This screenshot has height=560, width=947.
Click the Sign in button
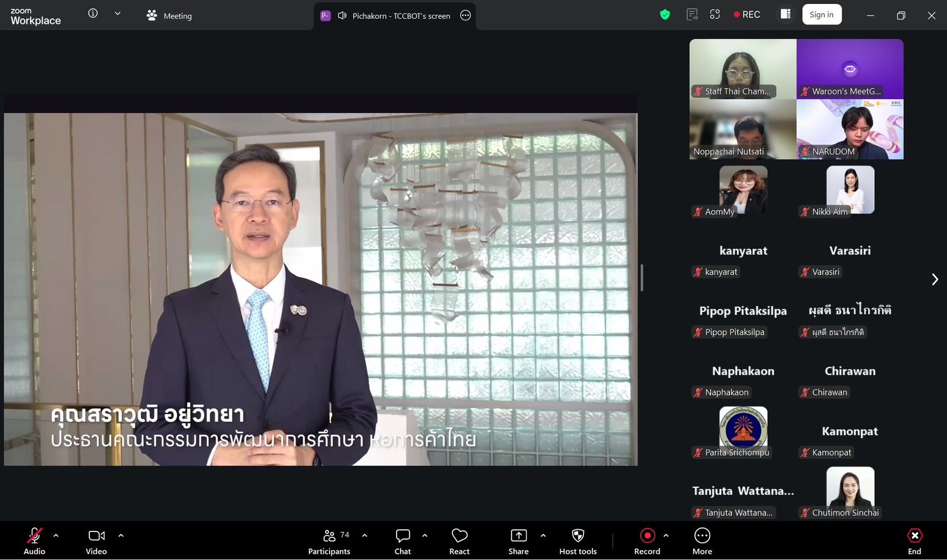click(x=821, y=15)
